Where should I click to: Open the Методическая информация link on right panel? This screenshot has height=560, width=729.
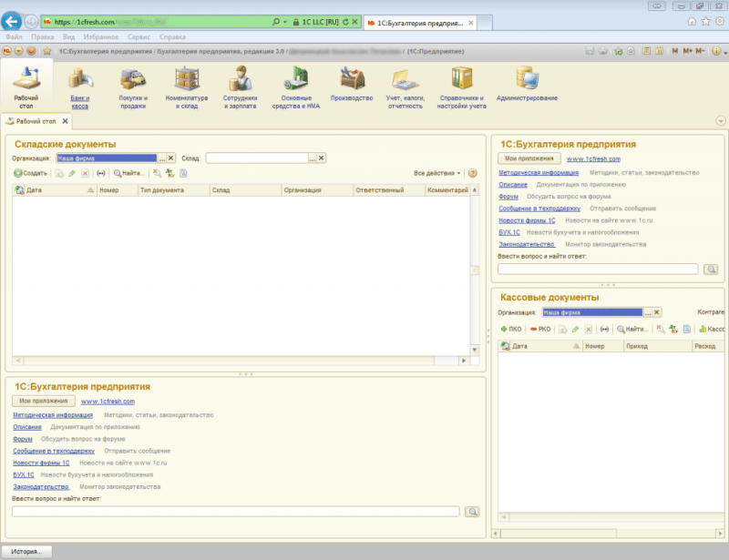click(x=539, y=172)
